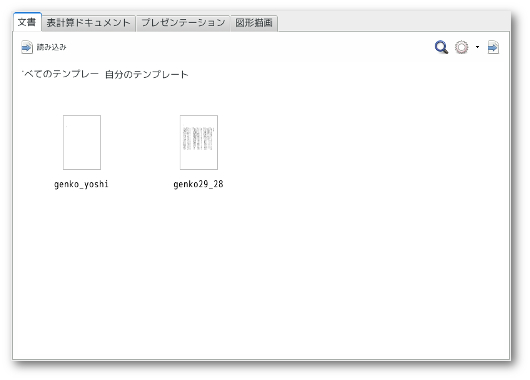Screen dimensions: 530x380
Task: Click the gear action menu icon
Action: [461, 47]
